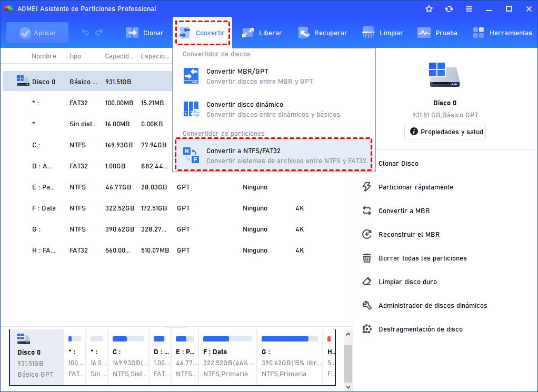Select Disco 0 block in disk map
Image resolution: width=538 pixels, height=392 pixels.
37,357
